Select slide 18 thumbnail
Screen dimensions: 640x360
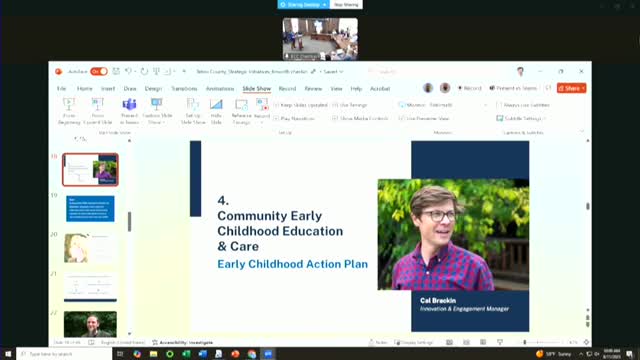click(90, 169)
